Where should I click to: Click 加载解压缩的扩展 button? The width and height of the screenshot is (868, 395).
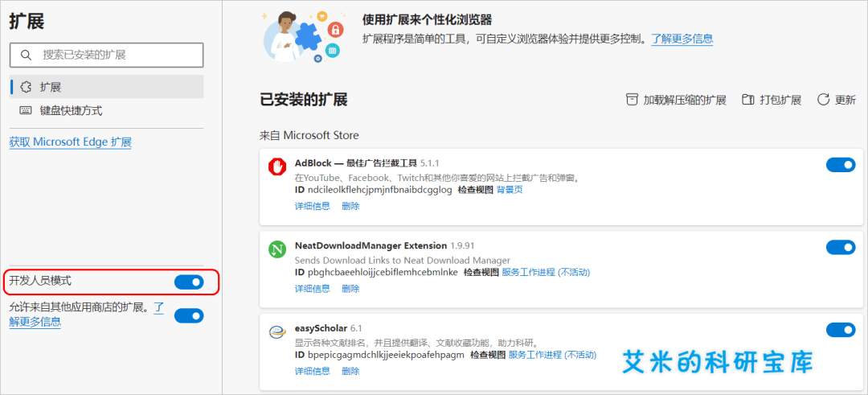pyautogui.click(x=676, y=100)
